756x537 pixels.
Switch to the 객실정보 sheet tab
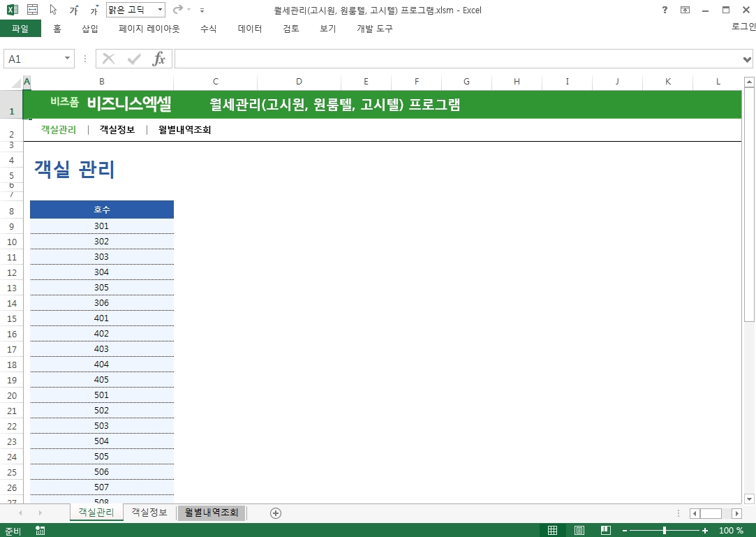(x=149, y=513)
